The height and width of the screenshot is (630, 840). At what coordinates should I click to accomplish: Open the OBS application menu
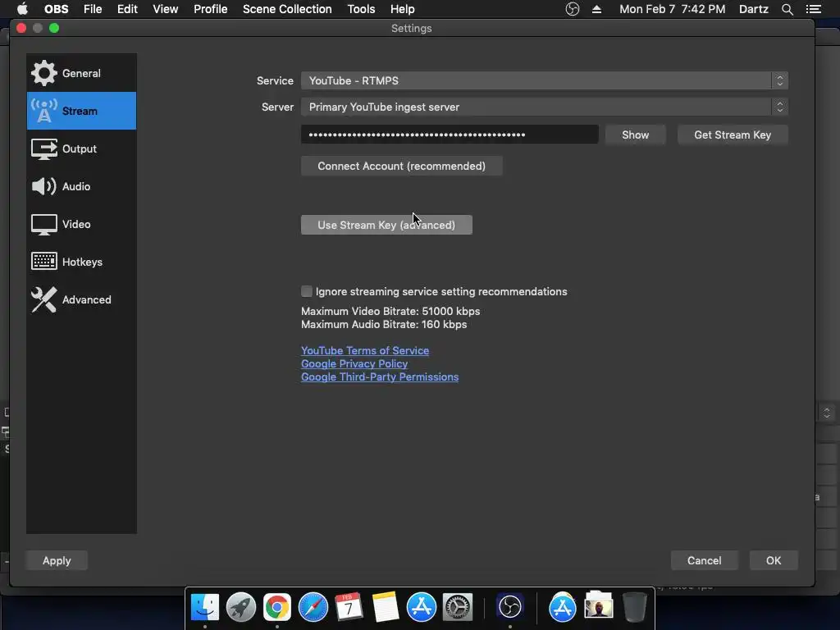coord(57,9)
